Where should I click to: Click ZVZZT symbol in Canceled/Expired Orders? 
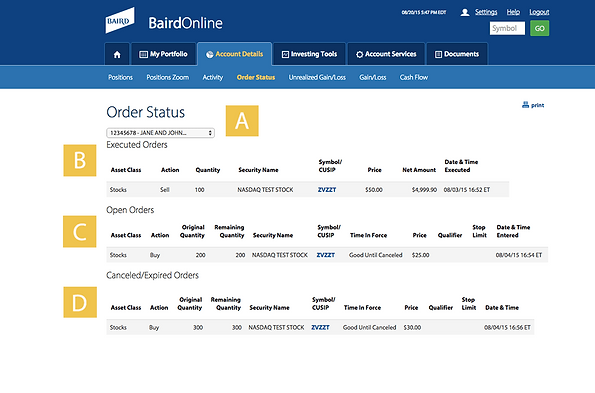(320, 327)
